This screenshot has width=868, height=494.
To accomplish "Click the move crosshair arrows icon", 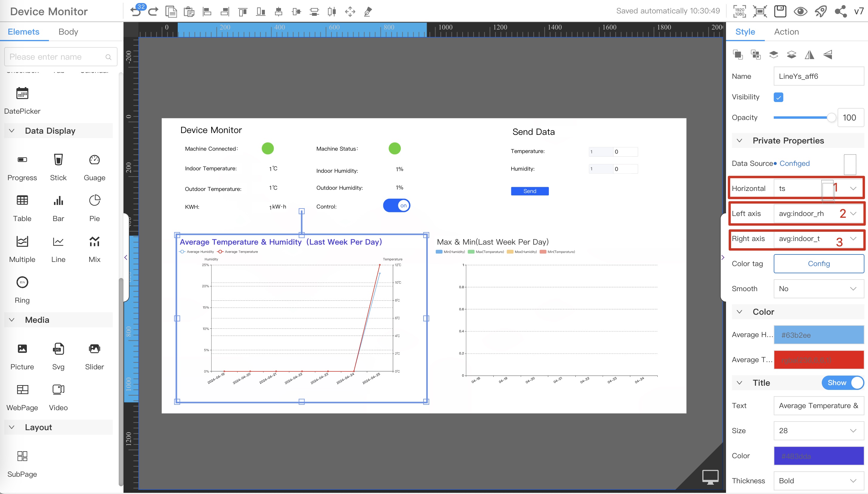I will point(350,12).
